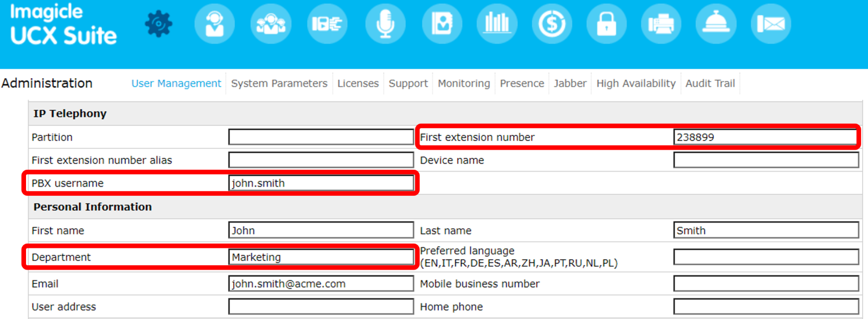Click the microphone recording icon

(385, 24)
